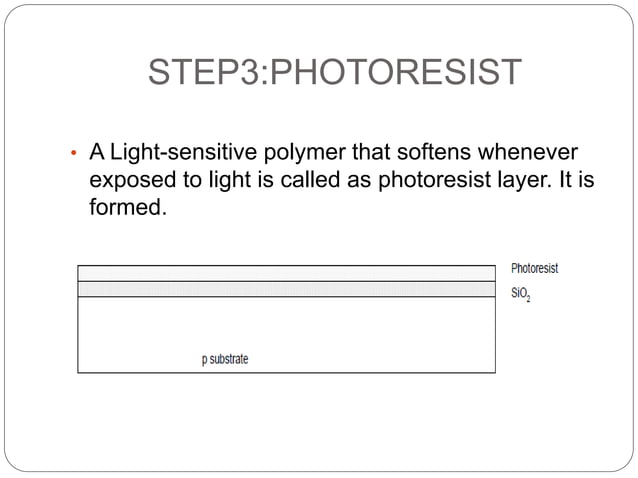
Task: Click the STEP3:PHOTORESIST slide title
Action: click(x=335, y=72)
